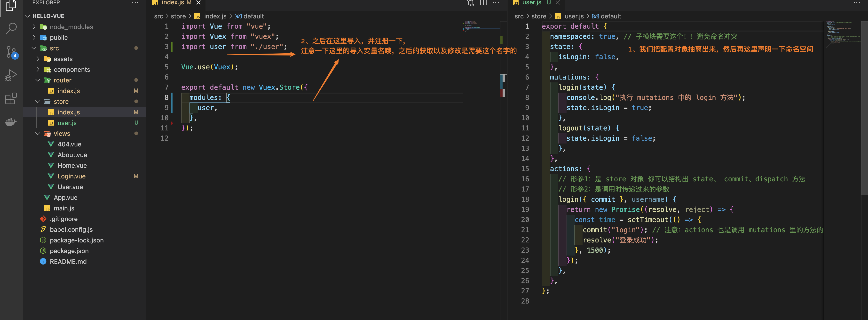
Task: Click user.js file in store folder
Action: click(x=66, y=122)
